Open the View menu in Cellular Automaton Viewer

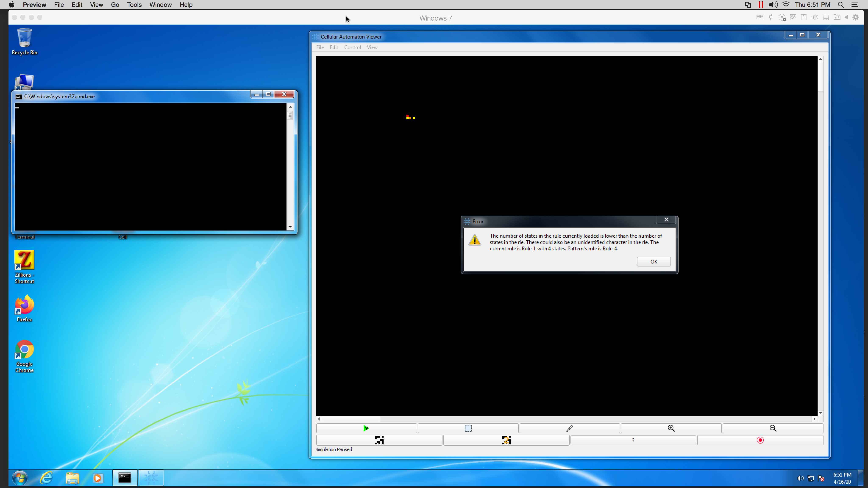pyautogui.click(x=372, y=47)
